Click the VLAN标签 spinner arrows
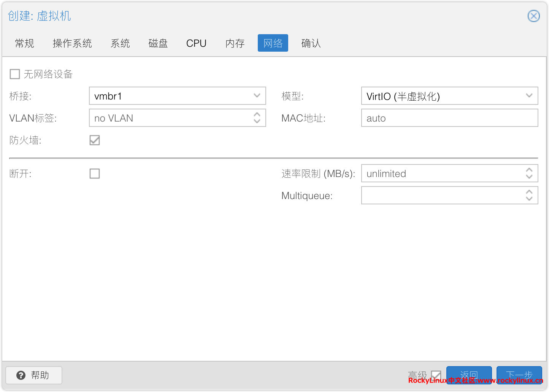The height and width of the screenshot is (392, 549). (257, 118)
